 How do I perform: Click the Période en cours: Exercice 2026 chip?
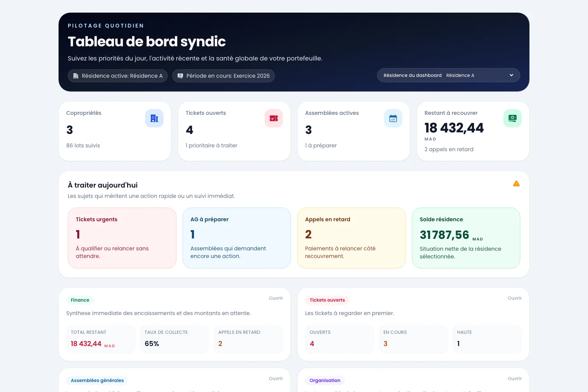[x=224, y=76]
